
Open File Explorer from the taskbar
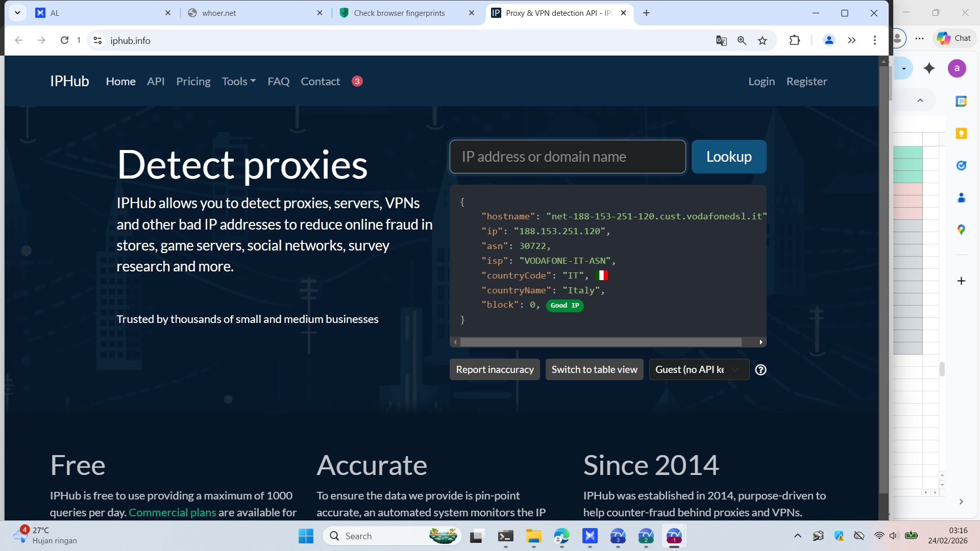pyautogui.click(x=533, y=536)
